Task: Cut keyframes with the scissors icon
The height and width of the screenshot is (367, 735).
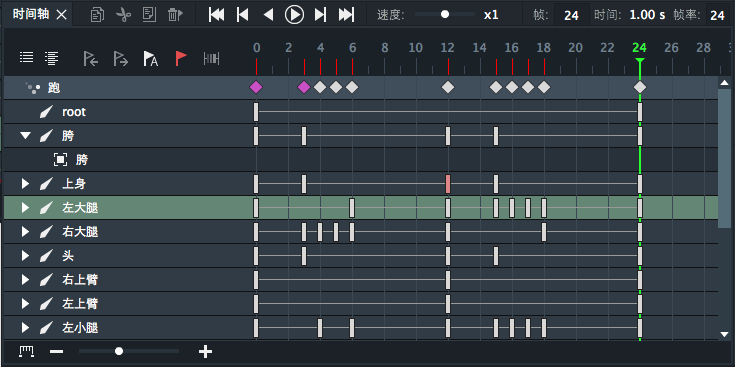Action: [x=123, y=15]
